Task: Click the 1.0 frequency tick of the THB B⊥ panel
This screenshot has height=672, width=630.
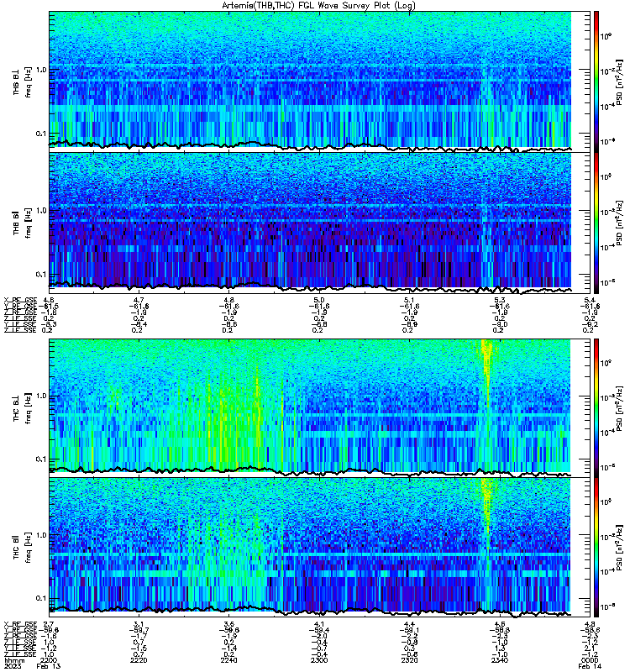Action: tap(40, 70)
